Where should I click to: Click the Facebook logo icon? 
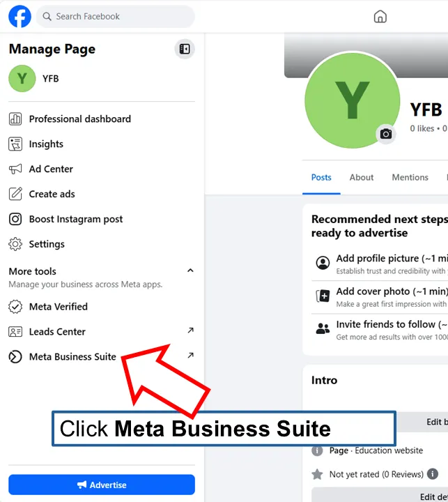pos(20,16)
